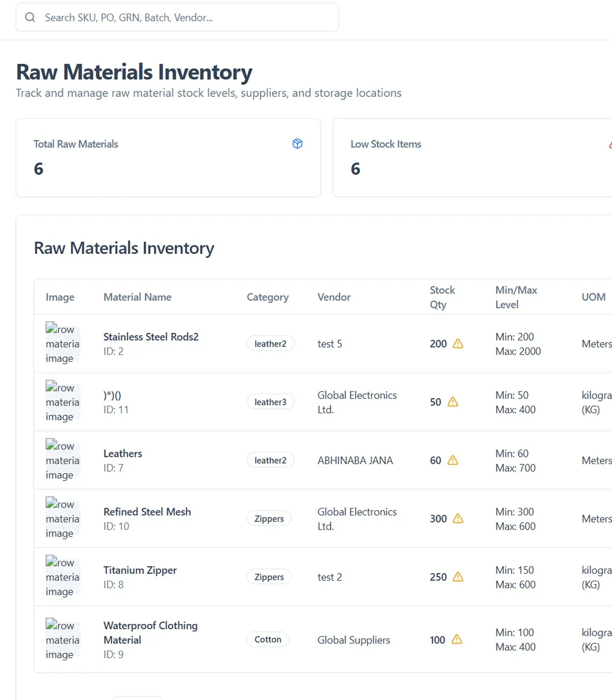Open the Stainless Steel Rods2 image thumbnail

pyautogui.click(x=62, y=343)
